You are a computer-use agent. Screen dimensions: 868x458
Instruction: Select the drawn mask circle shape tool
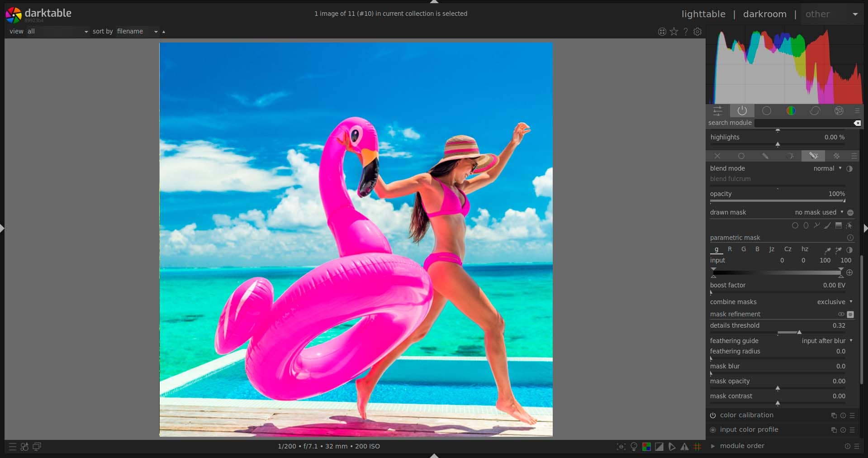pyautogui.click(x=795, y=226)
